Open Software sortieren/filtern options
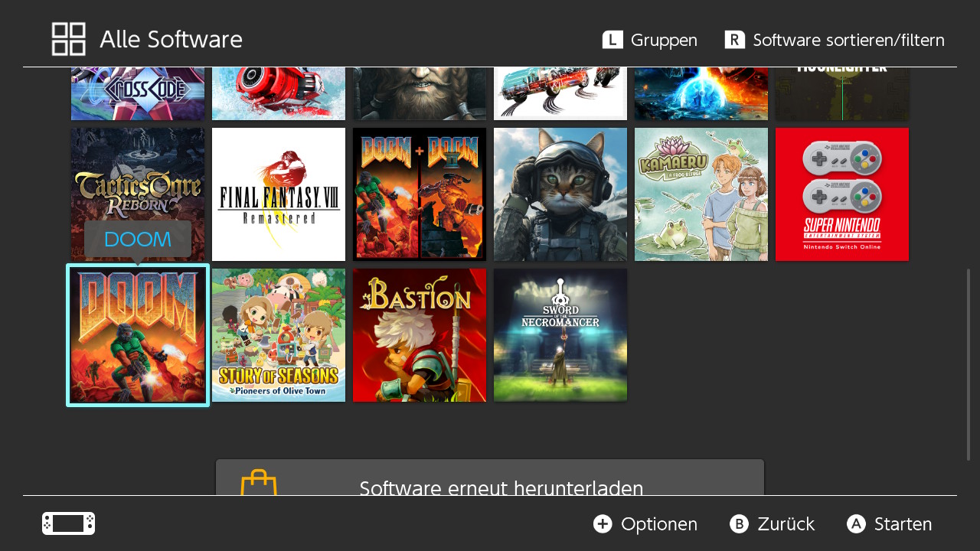Screen dimensions: 980x551 [x=835, y=40]
